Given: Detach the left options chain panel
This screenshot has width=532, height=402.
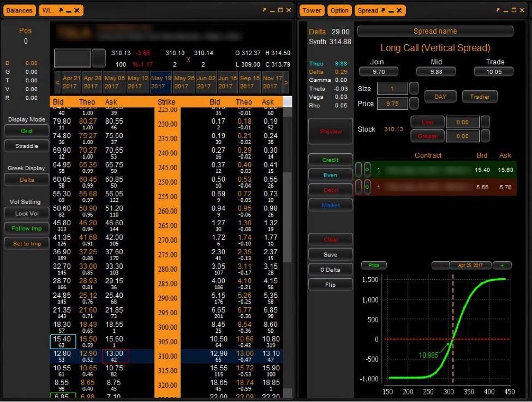Looking at the screenshot, I should click(265, 10).
